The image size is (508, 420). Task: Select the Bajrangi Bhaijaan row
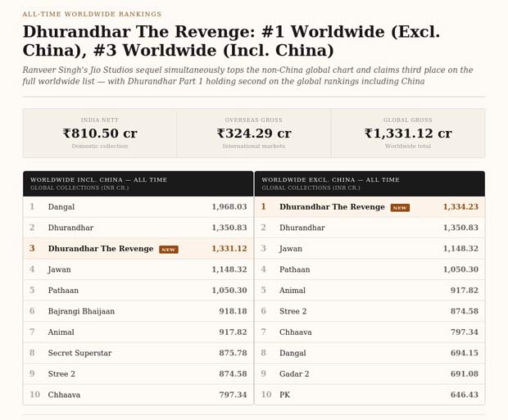coord(138,311)
